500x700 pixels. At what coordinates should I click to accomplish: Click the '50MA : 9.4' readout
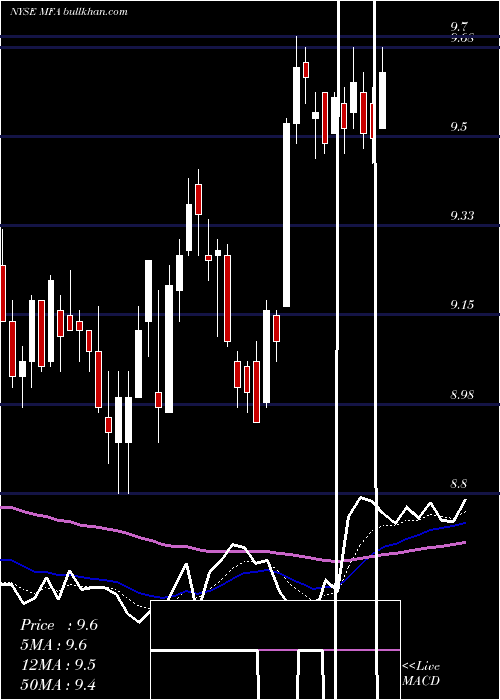coord(58,684)
